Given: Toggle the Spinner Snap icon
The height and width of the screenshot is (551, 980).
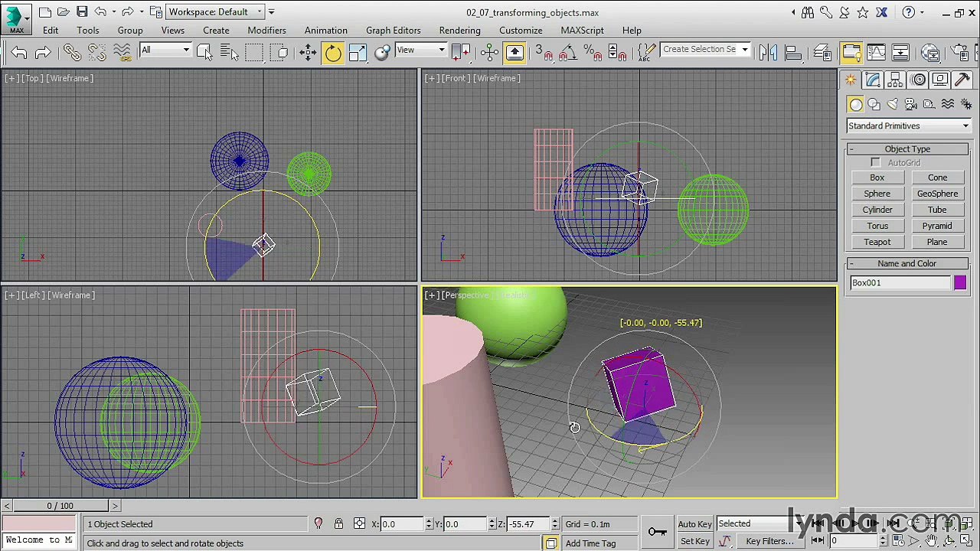Looking at the screenshot, I should click(616, 52).
